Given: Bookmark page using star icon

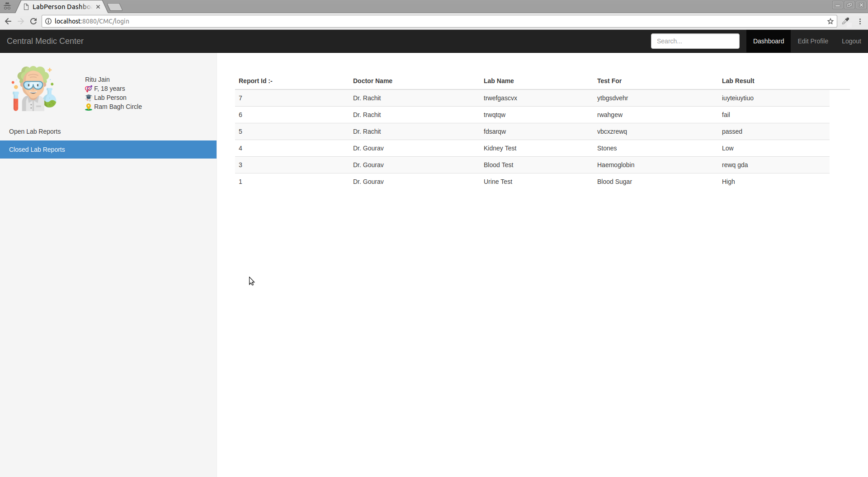Looking at the screenshot, I should click(x=830, y=21).
